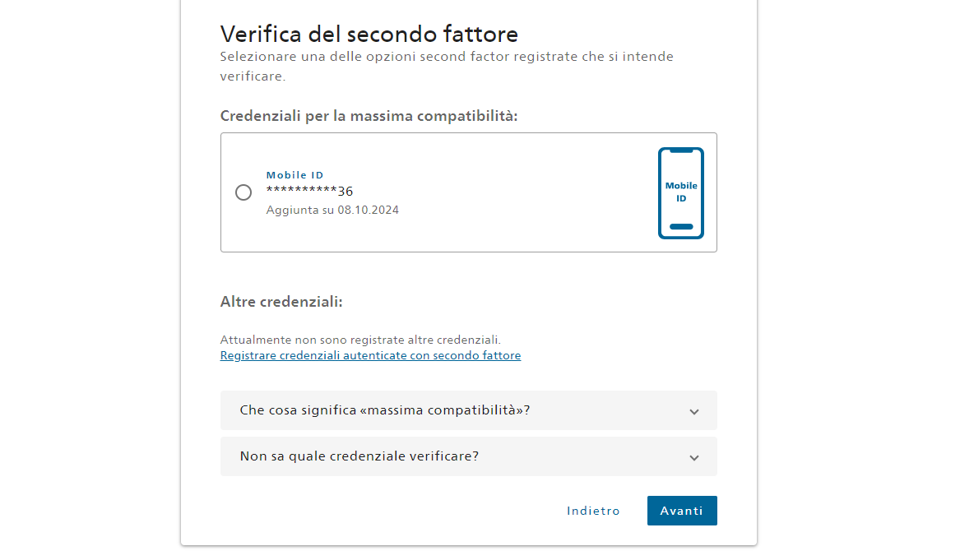Screen dimensions: 960x560
Task: Click "Credenziali per la massima compatibilità:" heading
Action: (369, 116)
